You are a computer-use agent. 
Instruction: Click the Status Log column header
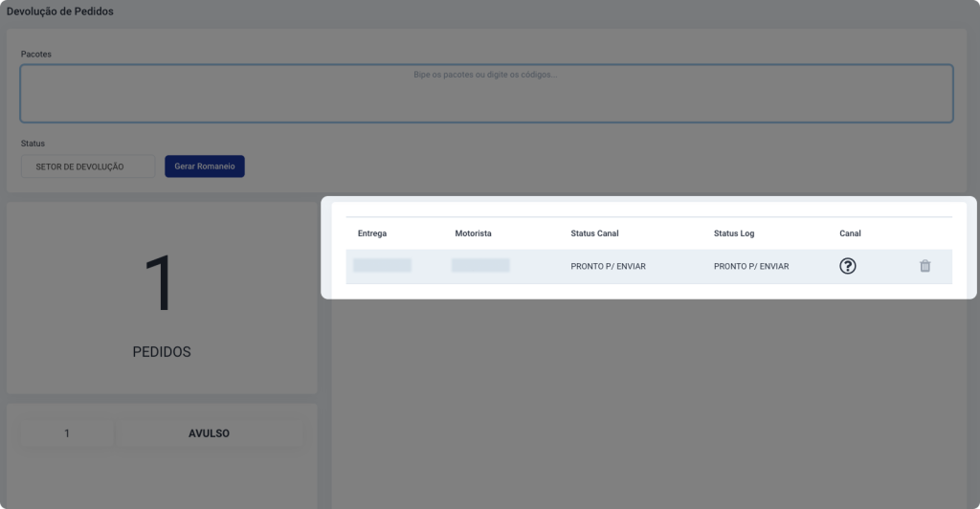point(734,233)
